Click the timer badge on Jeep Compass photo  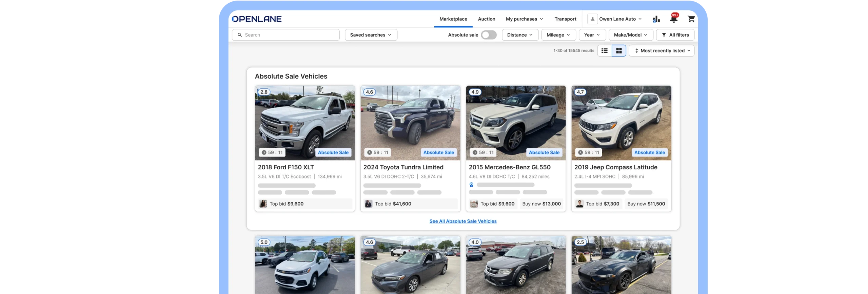point(588,152)
